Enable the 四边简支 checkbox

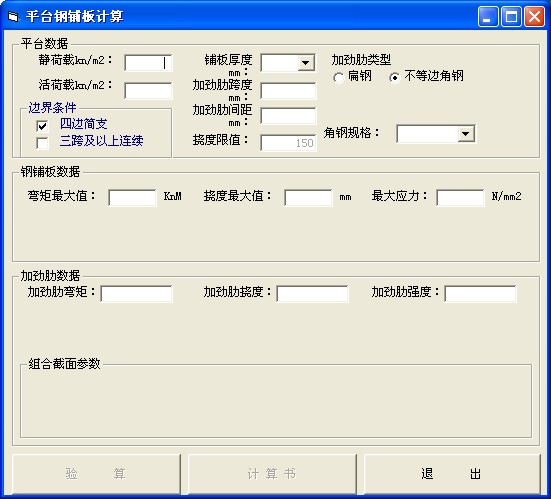pos(42,125)
